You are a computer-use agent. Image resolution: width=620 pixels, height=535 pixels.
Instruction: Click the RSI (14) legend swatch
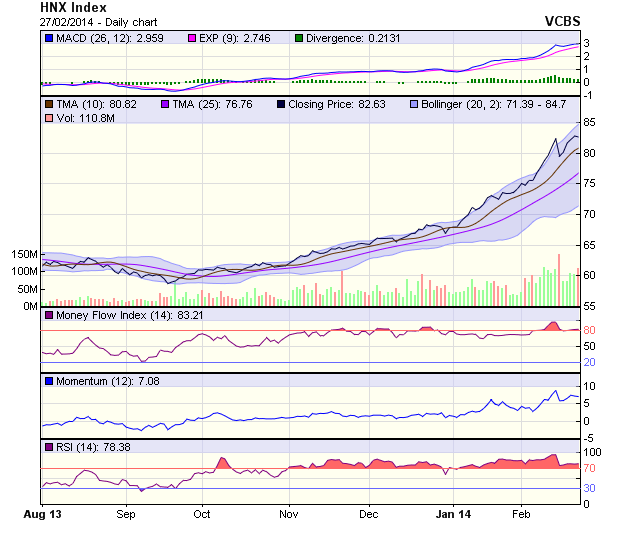coord(49,446)
